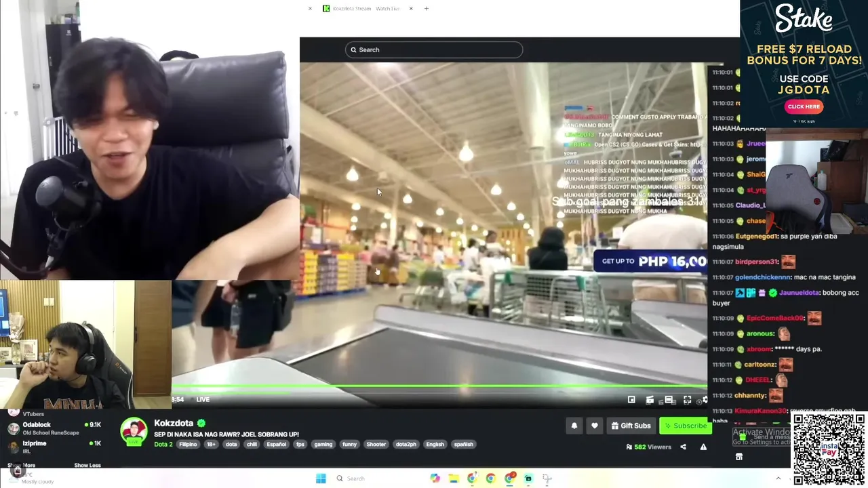Viewport: 868px width, 488px height.
Task: Click the Gift Subs button
Action: pos(631,426)
